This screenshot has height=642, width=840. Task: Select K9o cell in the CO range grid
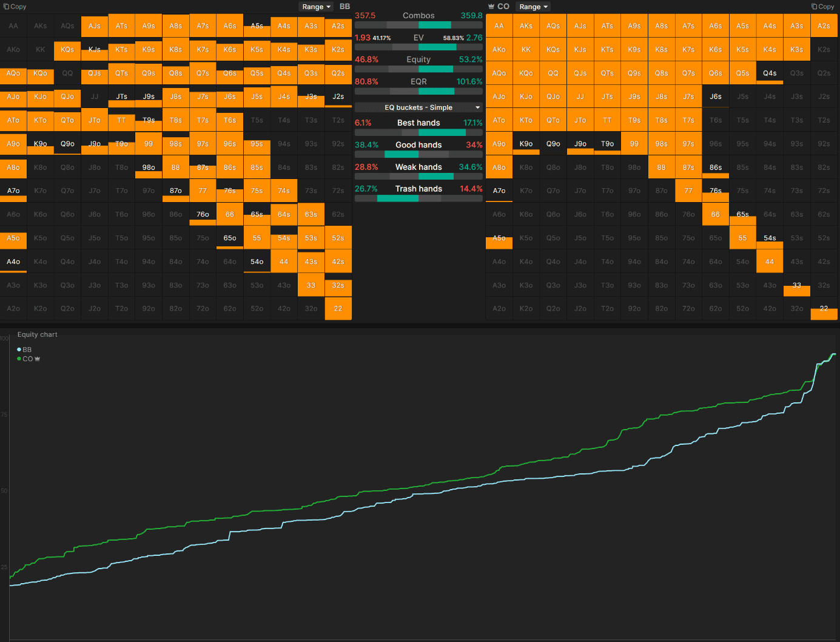pyautogui.click(x=526, y=144)
